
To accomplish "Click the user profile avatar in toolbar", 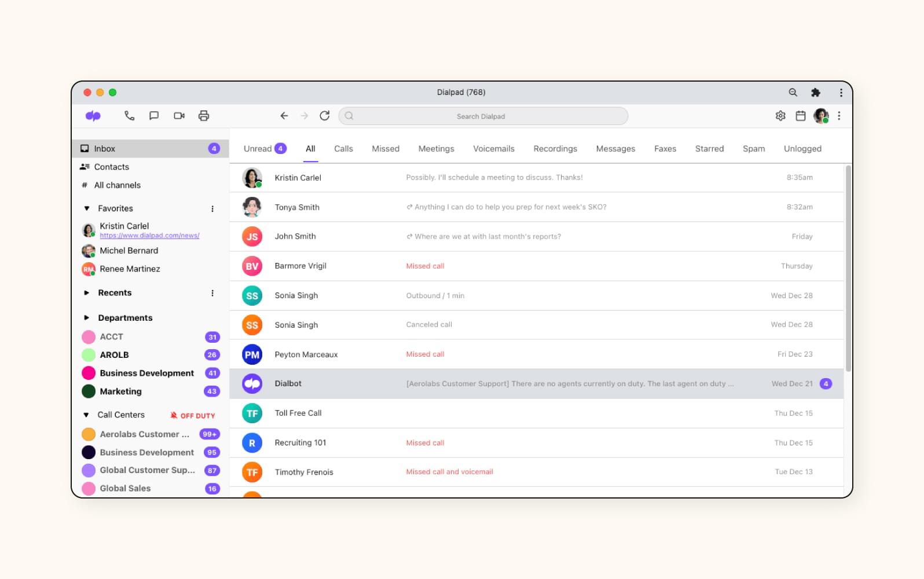I will pyautogui.click(x=821, y=116).
